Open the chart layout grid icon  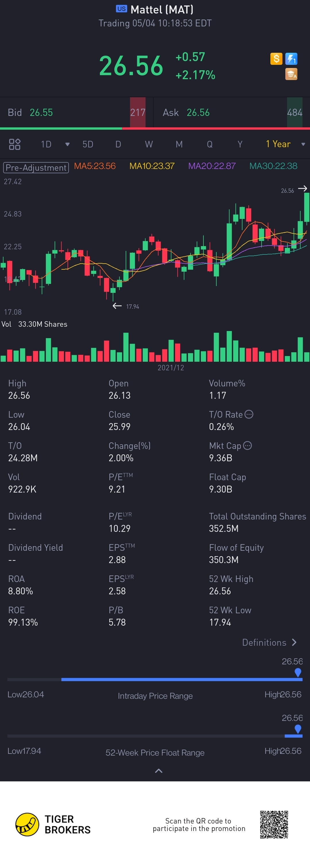click(x=15, y=144)
